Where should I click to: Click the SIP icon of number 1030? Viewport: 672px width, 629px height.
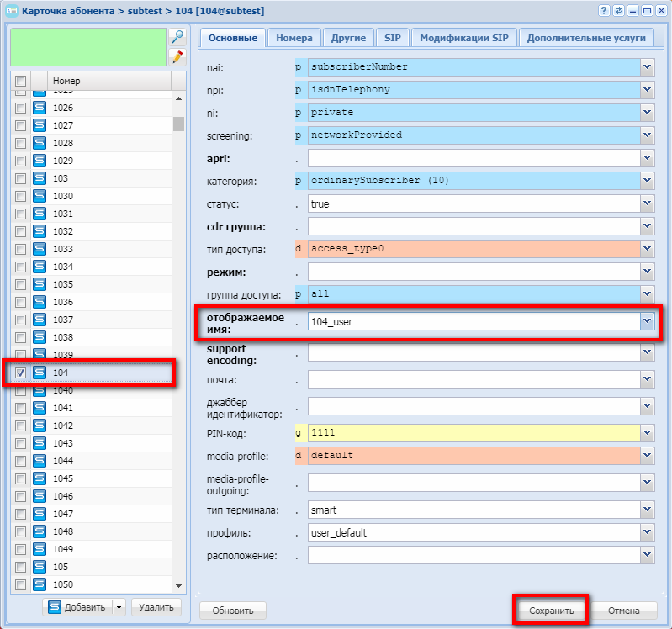(x=40, y=196)
